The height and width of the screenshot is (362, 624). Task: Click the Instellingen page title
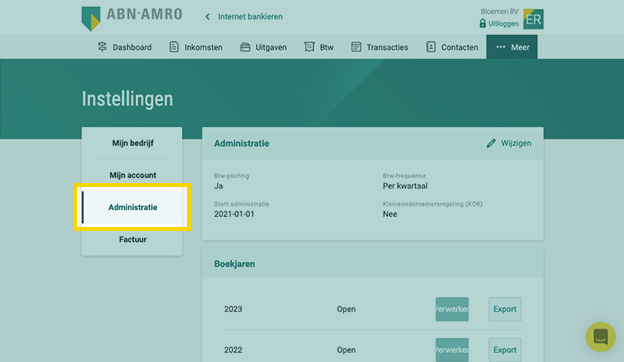(127, 99)
